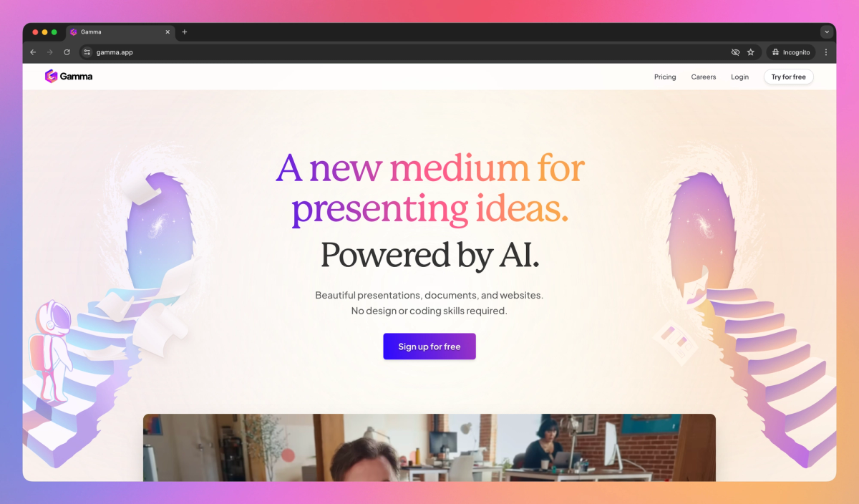This screenshot has width=859, height=504.
Task: Click the Try for free button
Action: pos(788,77)
